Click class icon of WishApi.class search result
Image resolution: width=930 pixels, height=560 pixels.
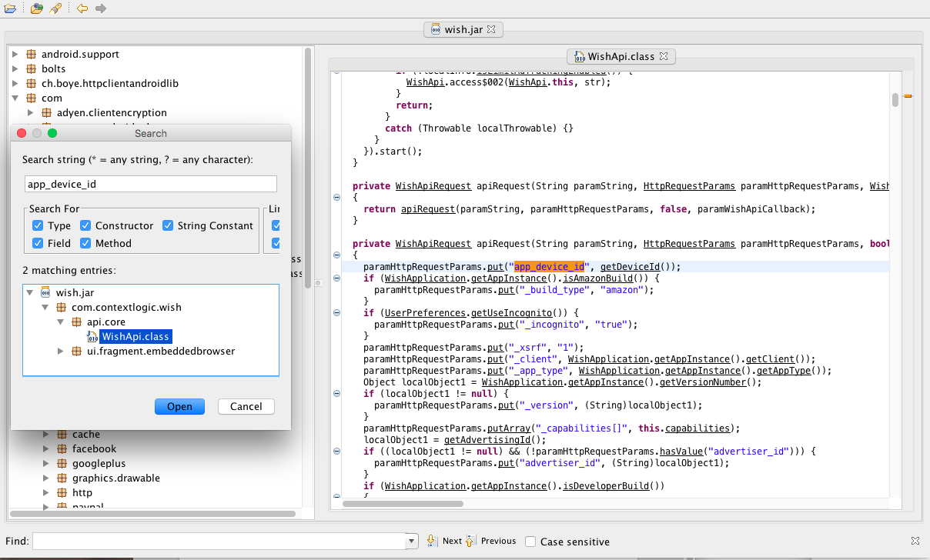(x=92, y=337)
